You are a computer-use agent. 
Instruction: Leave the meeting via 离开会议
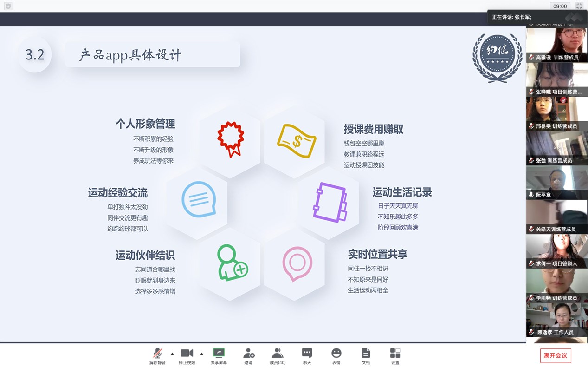pyautogui.click(x=556, y=355)
